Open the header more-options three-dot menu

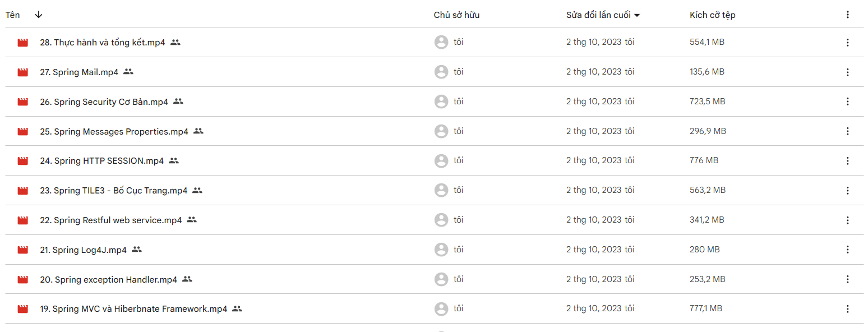[847, 15]
